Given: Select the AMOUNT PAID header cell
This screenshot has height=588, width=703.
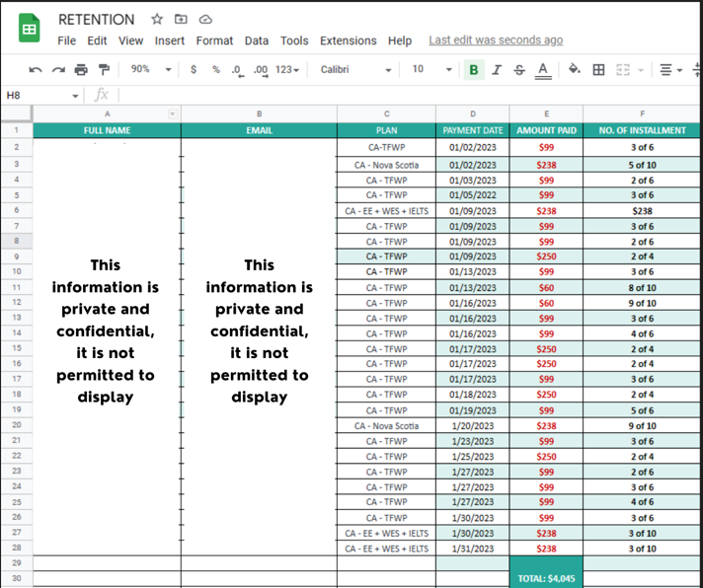Looking at the screenshot, I should [x=546, y=130].
